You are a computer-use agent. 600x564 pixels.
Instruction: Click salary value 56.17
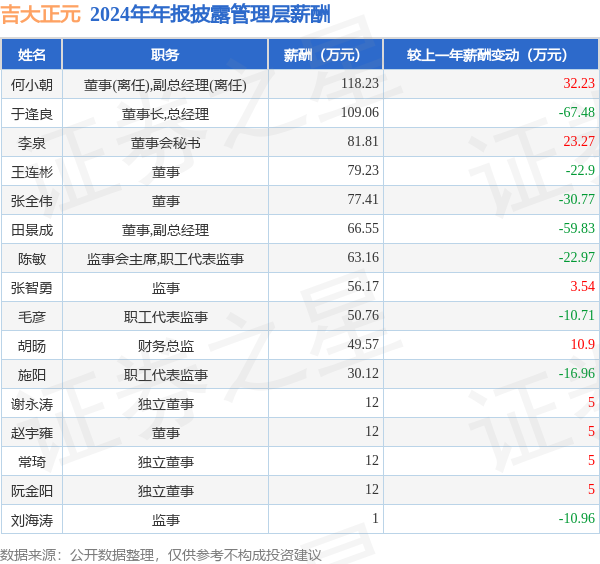coord(363,286)
